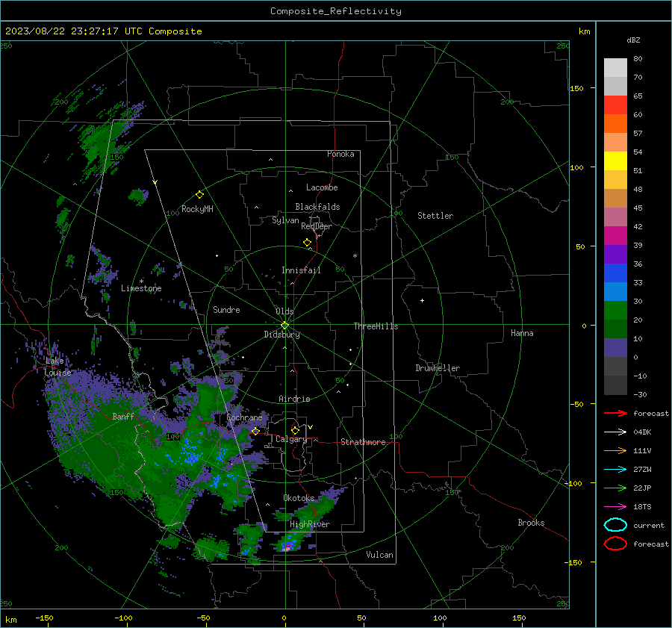Screen dimensions: 672x628
Task: Click the Cochrane city label
Action: tap(244, 417)
